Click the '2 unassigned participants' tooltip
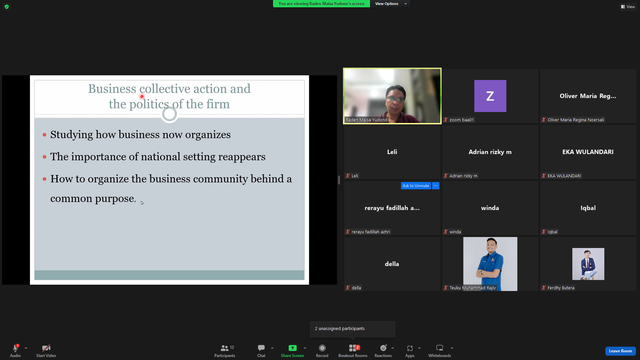The height and width of the screenshot is (360, 640). point(353,329)
